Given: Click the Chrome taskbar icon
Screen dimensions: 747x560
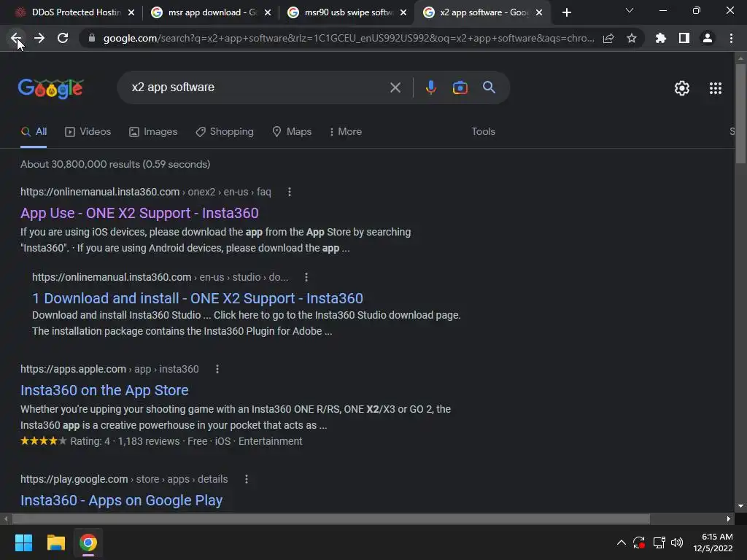Looking at the screenshot, I should pyautogui.click(x=88, y=542).
